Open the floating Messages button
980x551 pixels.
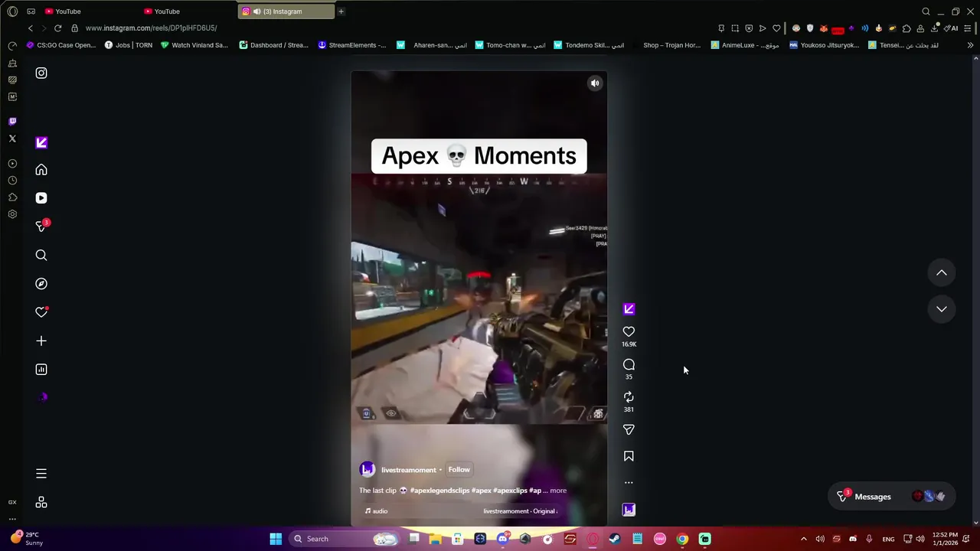tap(893, 497)
